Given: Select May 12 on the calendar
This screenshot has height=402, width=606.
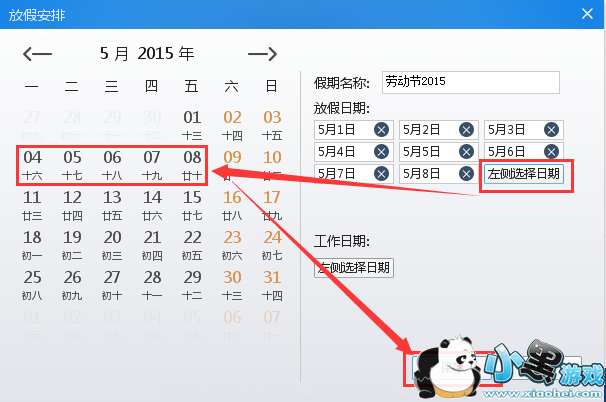Looking at the screenshot, I should click(x=72, y=205).
